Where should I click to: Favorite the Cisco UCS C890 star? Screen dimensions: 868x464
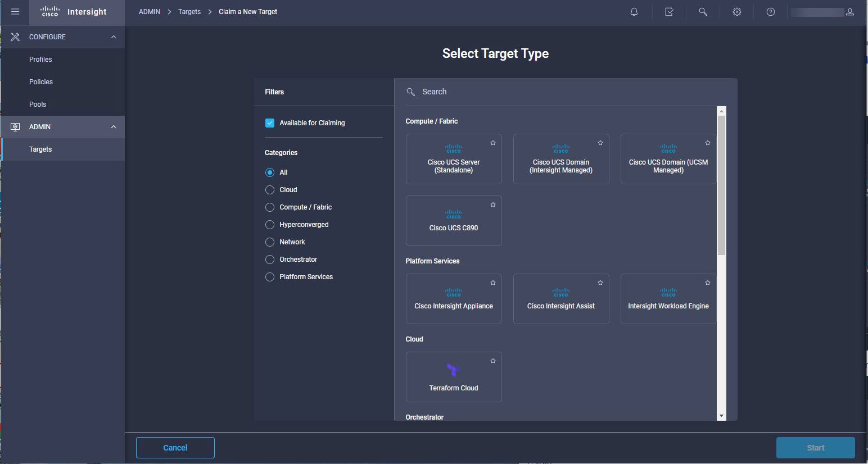[x=493, y=204]
